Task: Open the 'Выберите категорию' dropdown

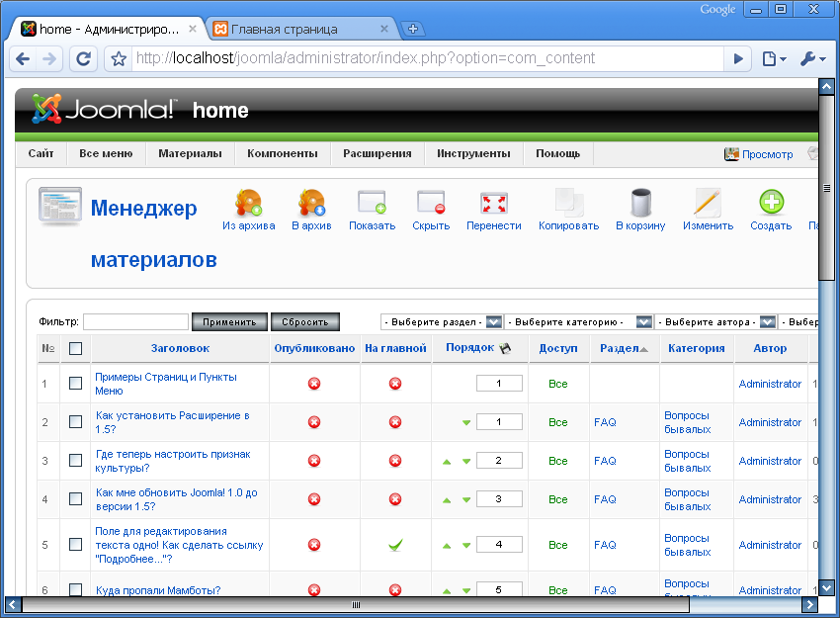Action: (x=578, y=322)
